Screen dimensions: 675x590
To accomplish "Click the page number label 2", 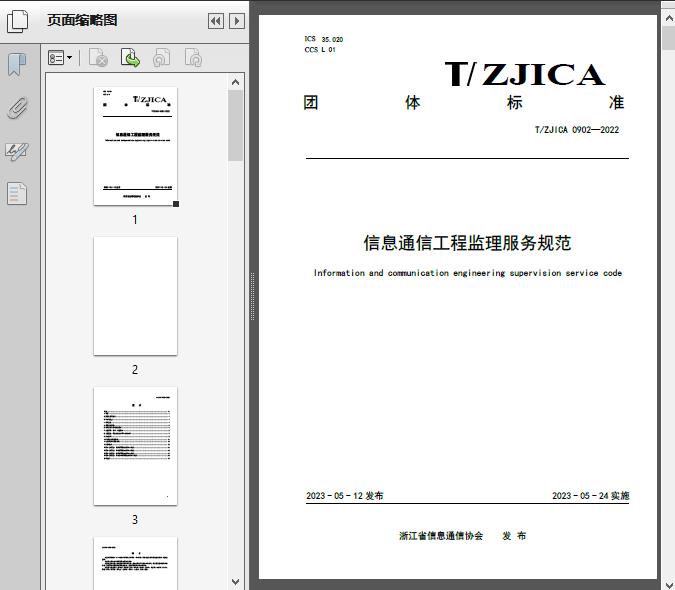I will tap(135, 369).
